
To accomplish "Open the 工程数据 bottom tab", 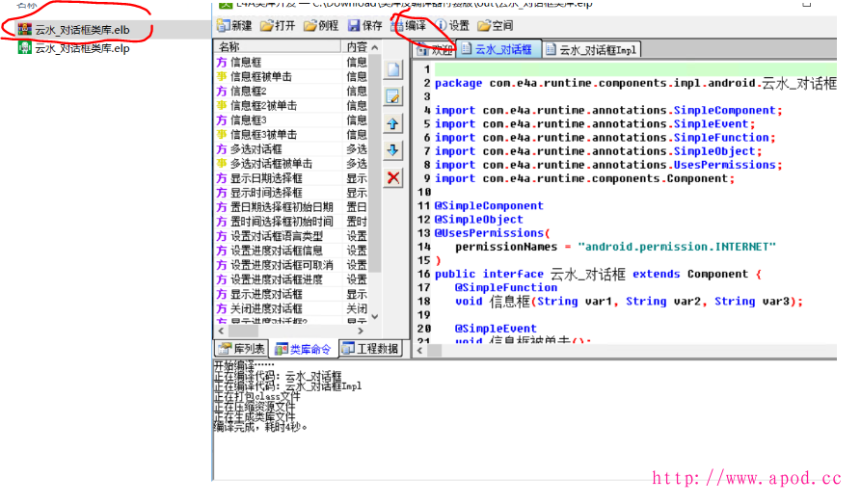I will [x=369, y=348].
